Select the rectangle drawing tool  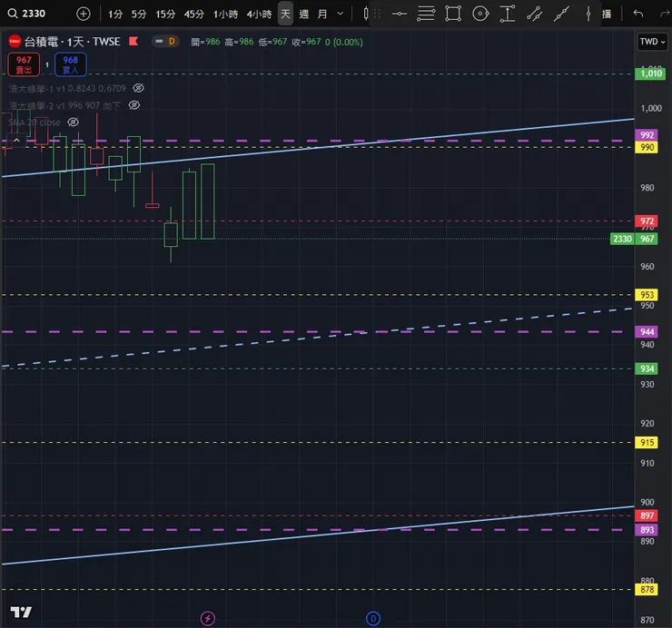click(453, 14)
